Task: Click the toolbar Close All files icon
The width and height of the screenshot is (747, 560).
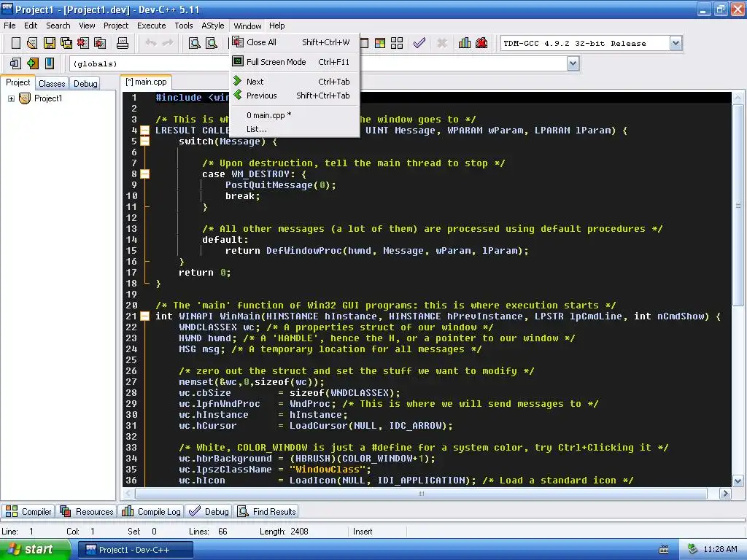Action: (x=100, y=43)
